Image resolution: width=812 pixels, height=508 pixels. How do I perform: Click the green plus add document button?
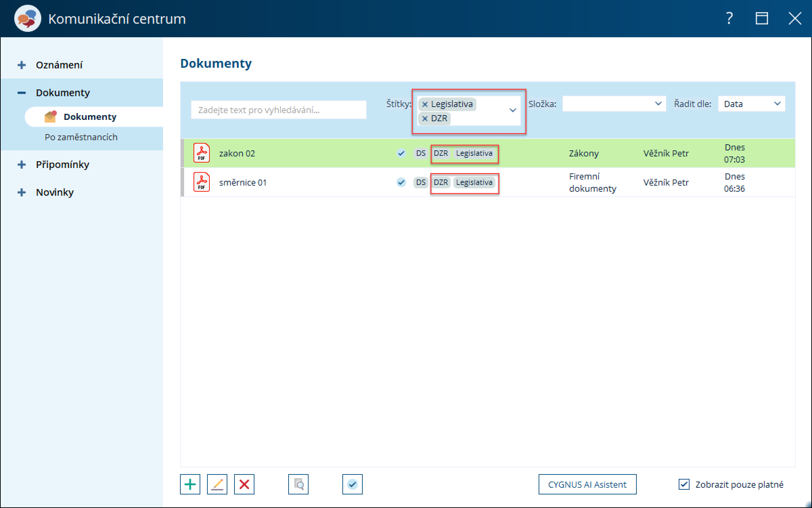coord(190,484)
